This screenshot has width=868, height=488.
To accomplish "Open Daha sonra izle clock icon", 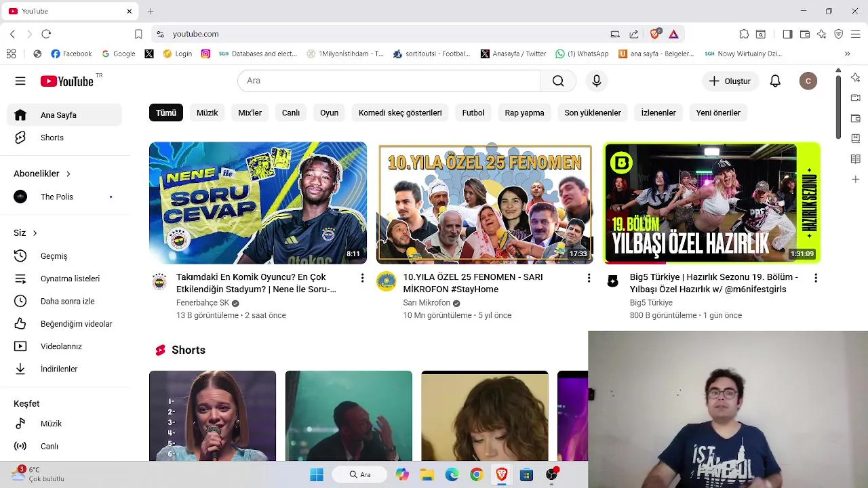I will pos(20,301).
